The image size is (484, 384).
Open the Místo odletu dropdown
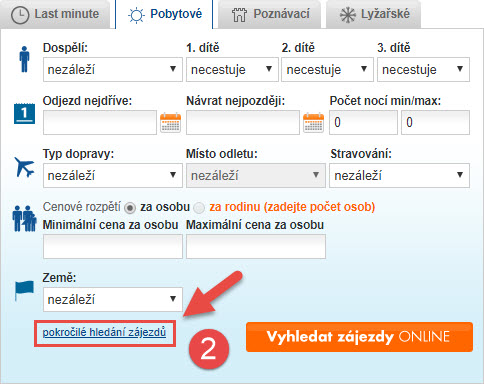[x=256, y=175]
